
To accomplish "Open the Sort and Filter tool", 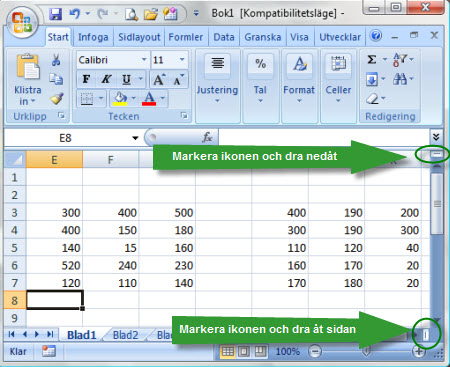I will [400, 60].
